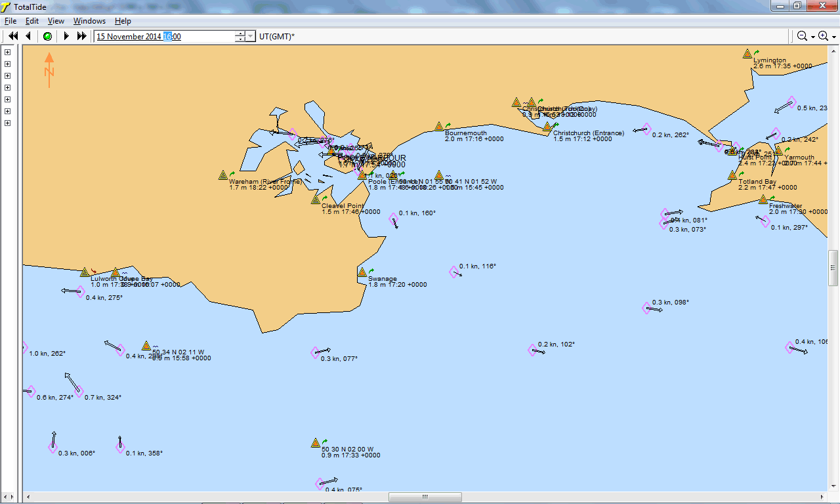Step forward with the single-right arrow
840x504 pixels.
66,36
